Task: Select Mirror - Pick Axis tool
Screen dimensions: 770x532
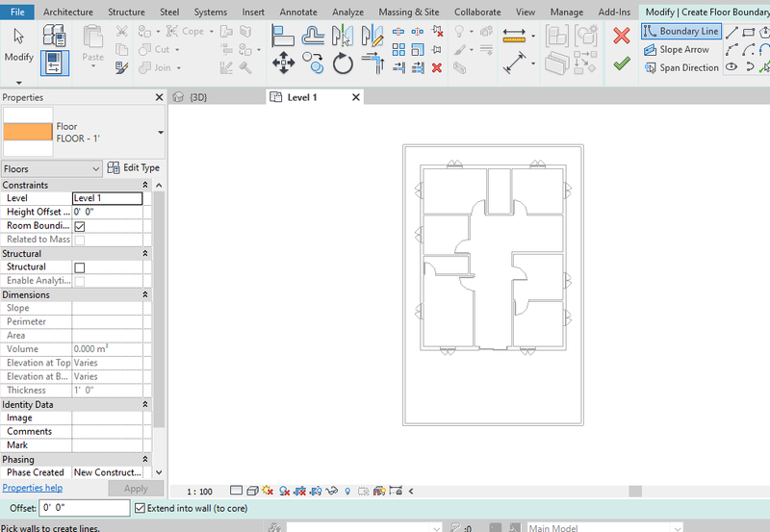Action: (x=343, y=36)
